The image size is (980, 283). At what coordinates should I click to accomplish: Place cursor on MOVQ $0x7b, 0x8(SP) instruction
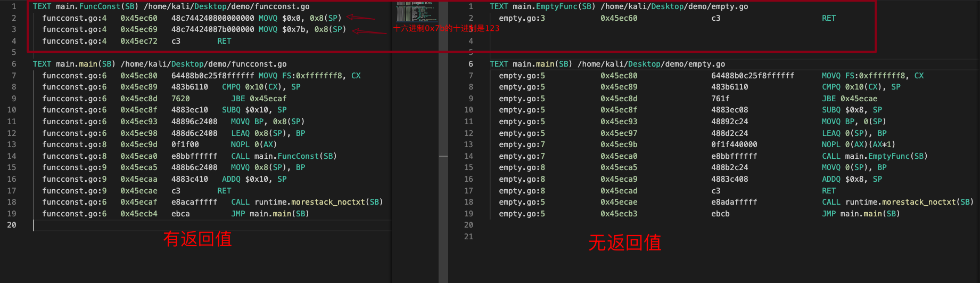tap(302, 29)
